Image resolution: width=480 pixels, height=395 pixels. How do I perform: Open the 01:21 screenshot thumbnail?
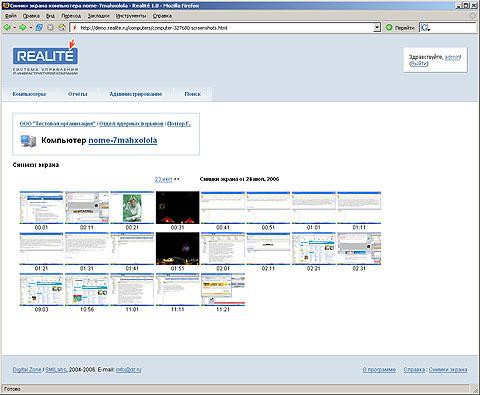tap(41, 249)
